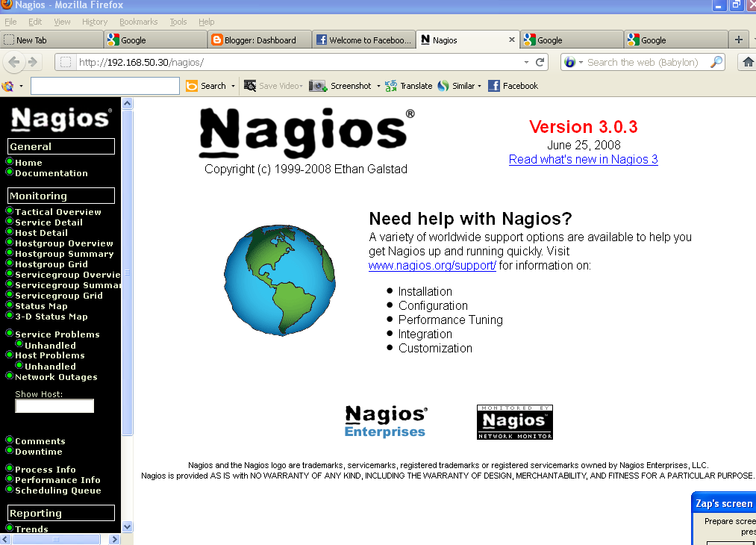Open Network Outages in the sidebar
The height and width of the screenshot is (545, 756).
pyautogui.click(x=56, y=377)
